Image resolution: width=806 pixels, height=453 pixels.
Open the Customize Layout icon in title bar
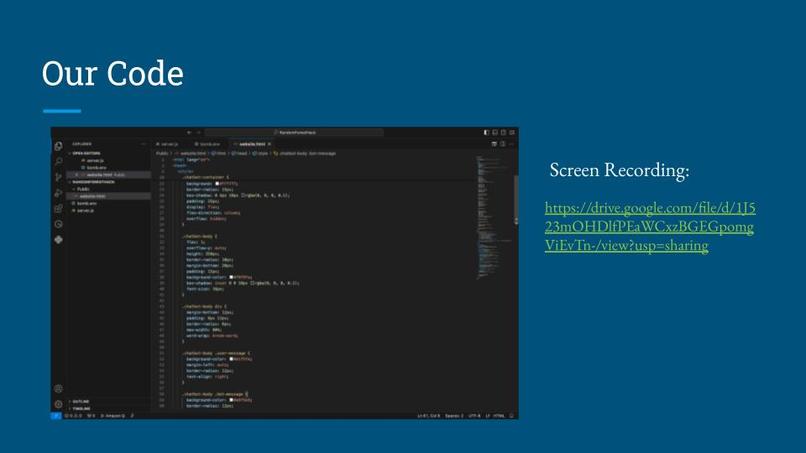pyautogui.click(x=512, y=133)
